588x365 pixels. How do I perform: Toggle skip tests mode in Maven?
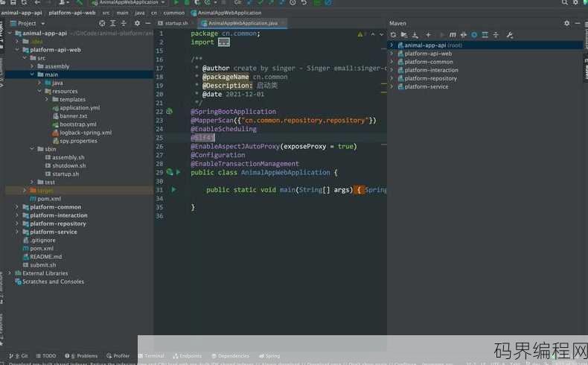pos(474,35)
